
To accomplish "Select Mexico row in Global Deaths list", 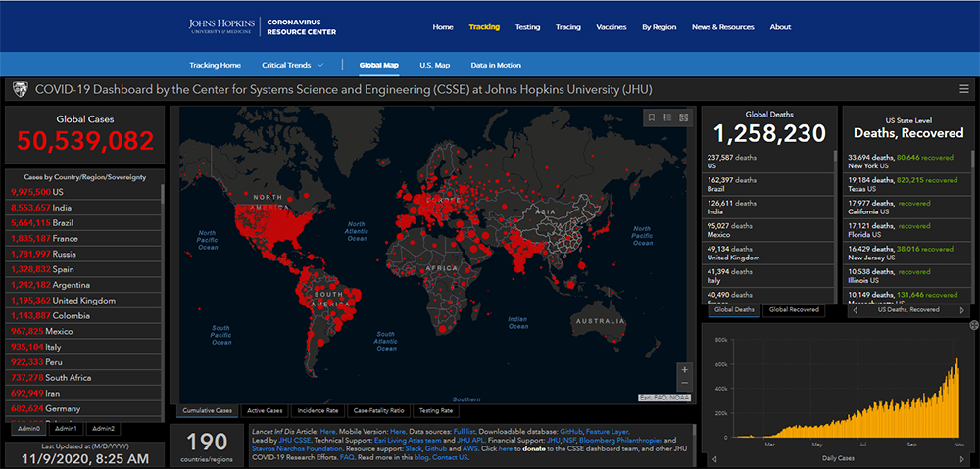I will click(x=768, y=230).
